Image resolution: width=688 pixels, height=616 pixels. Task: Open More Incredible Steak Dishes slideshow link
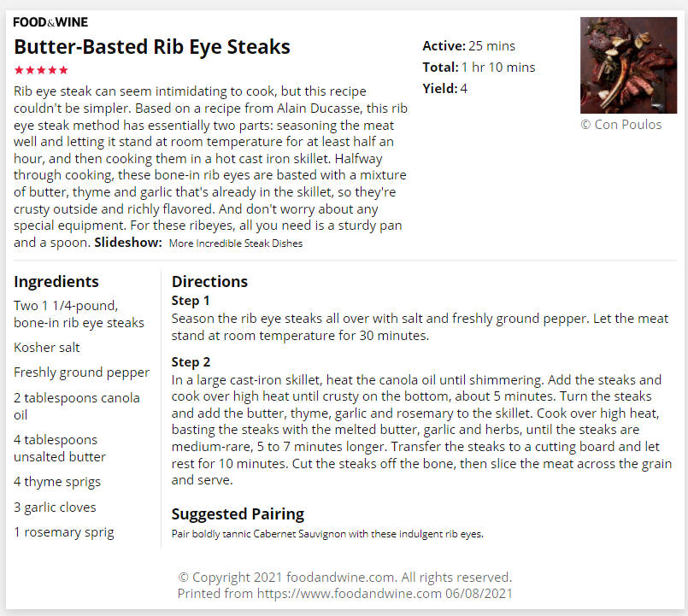click(x=236, y=243)
